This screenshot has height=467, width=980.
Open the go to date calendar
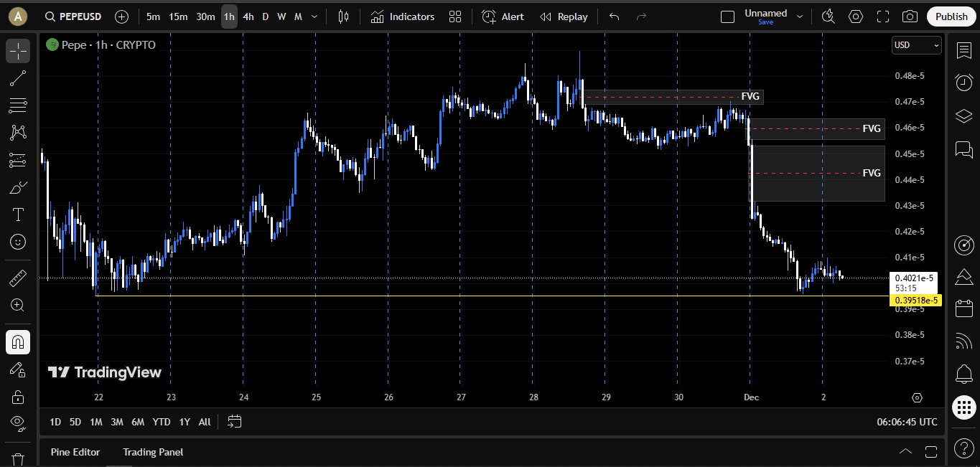[x=235, y=422]
